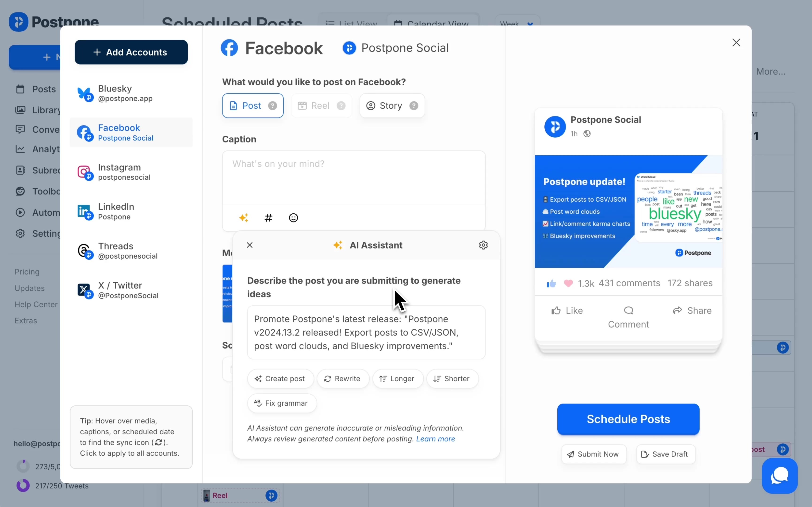Click Save Draft button
This screenshot has width=812, height=507.
(x=666, y=454)
